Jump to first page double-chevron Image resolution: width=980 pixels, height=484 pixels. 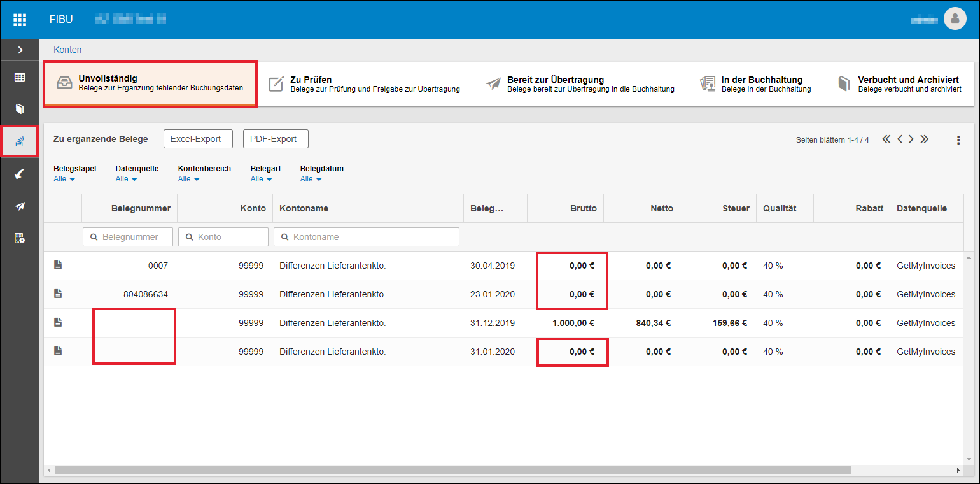coord(886,139)
